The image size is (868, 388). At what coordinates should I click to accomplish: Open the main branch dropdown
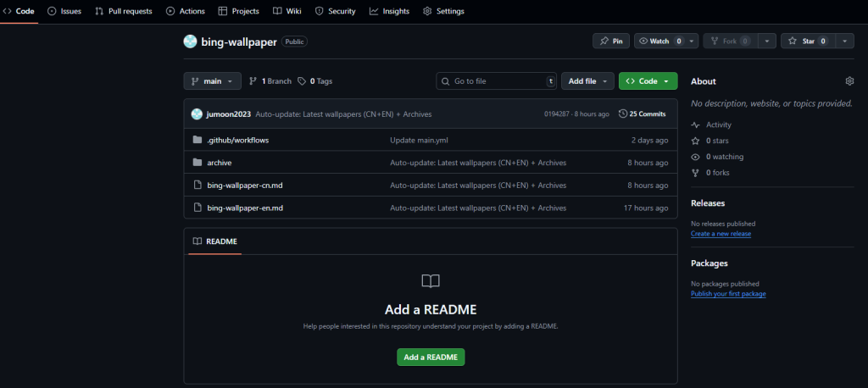coord(212,81)
